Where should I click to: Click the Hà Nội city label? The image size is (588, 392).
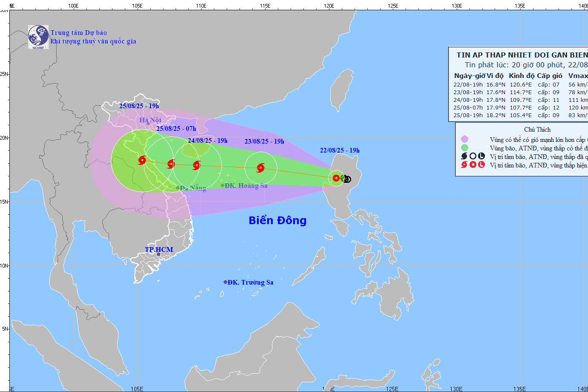coord(150,120)
